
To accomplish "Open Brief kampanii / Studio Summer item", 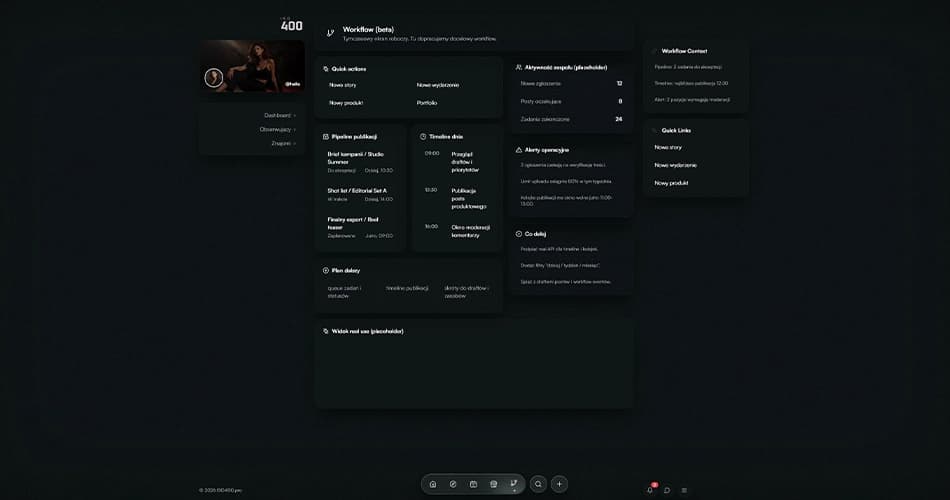I will pos(355,157).
